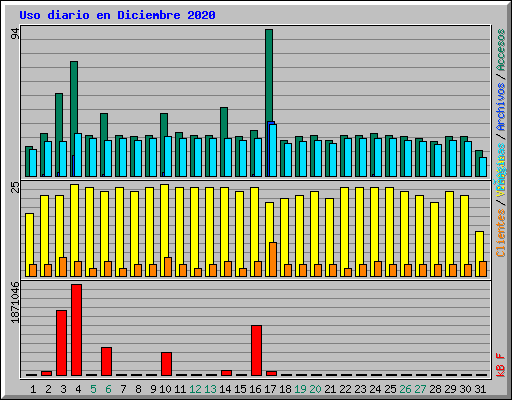Select the red KB bar for day 6
The height and width of the screenshot is (400, 512).
[106, 361]
